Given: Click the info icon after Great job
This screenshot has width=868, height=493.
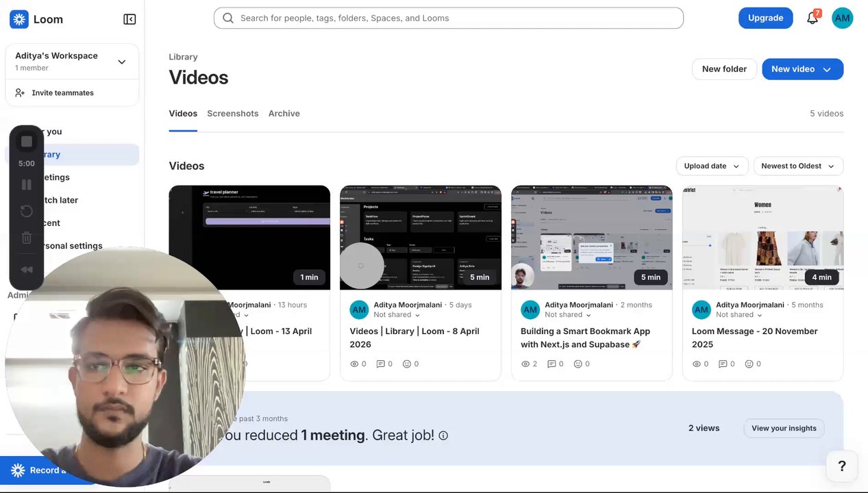Looking at the screenshot, I should point(443,435).
